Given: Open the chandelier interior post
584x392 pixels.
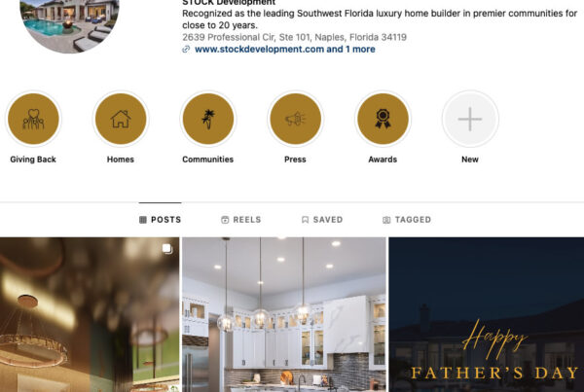Looking at the screenshot, I should pyautogui.click(x=90, y=314).
